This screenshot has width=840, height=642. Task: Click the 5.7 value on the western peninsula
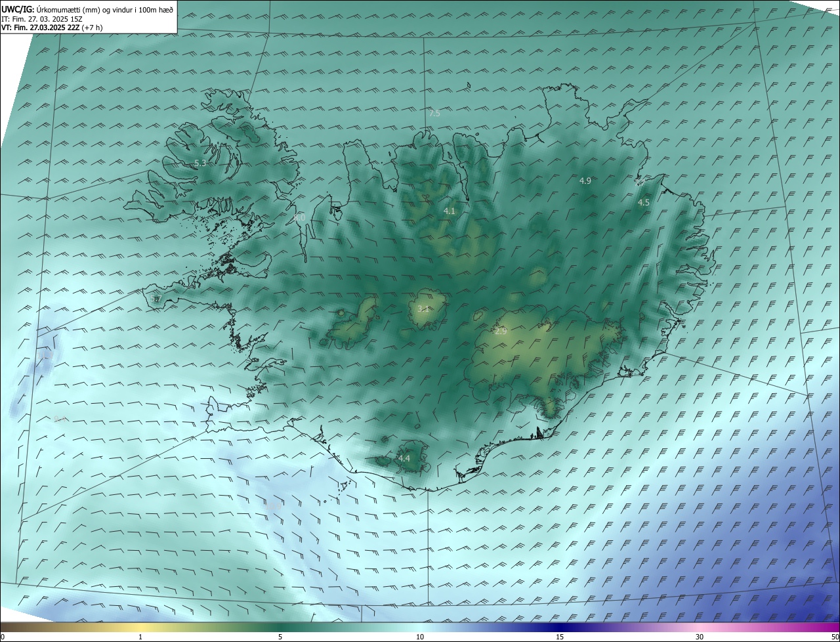156,299
